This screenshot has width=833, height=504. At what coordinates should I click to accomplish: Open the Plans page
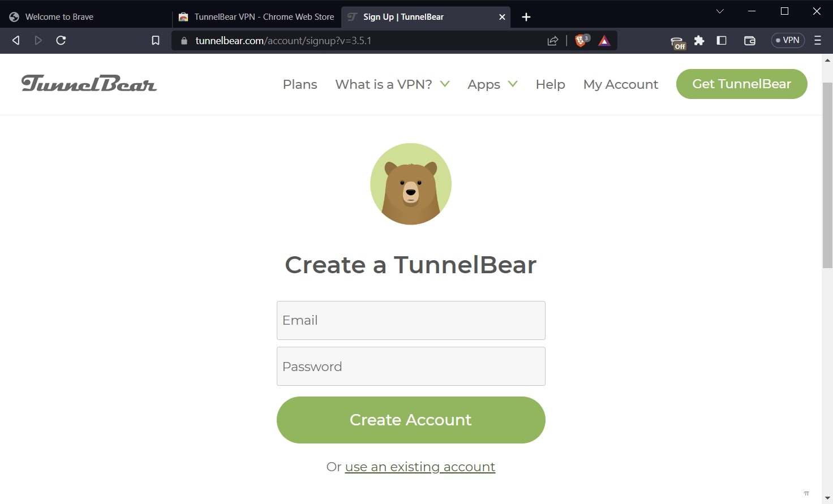point(300,84)
